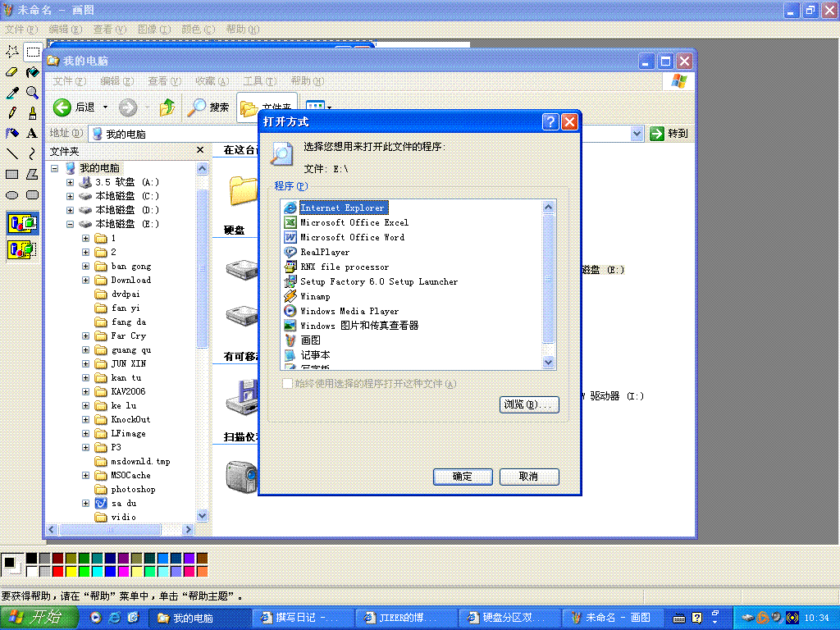Image resolution: width=840 pixels, height=630 pixels.
Task: Open Explorer's 查看 menu
Action: tap(165, 81)
